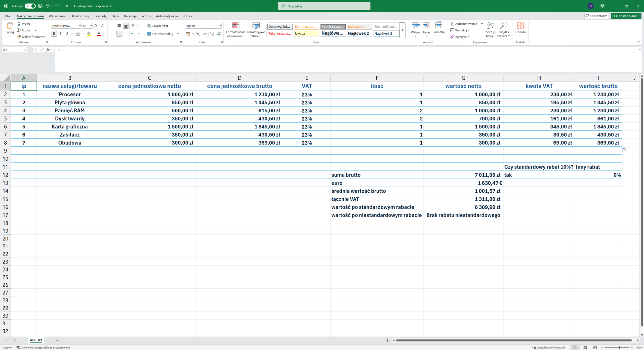Click the text orientation icon
The image size is (644, 350).
(133, 26)
